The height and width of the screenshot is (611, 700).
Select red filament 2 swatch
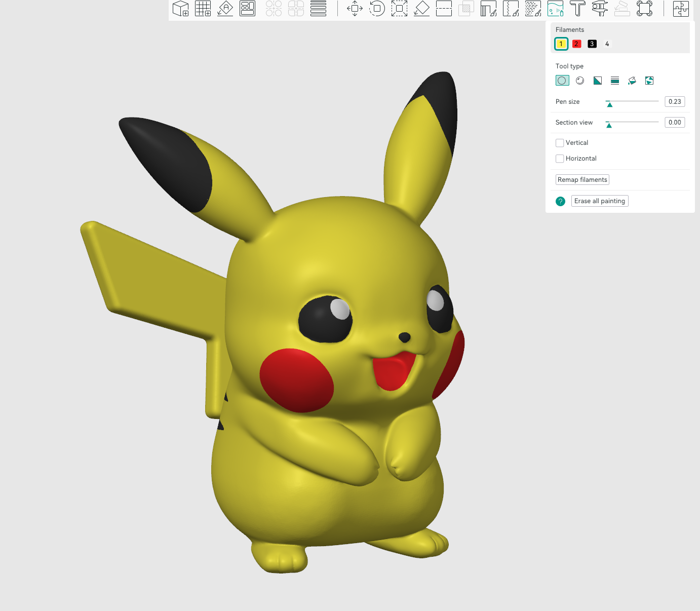pos(576,44)
